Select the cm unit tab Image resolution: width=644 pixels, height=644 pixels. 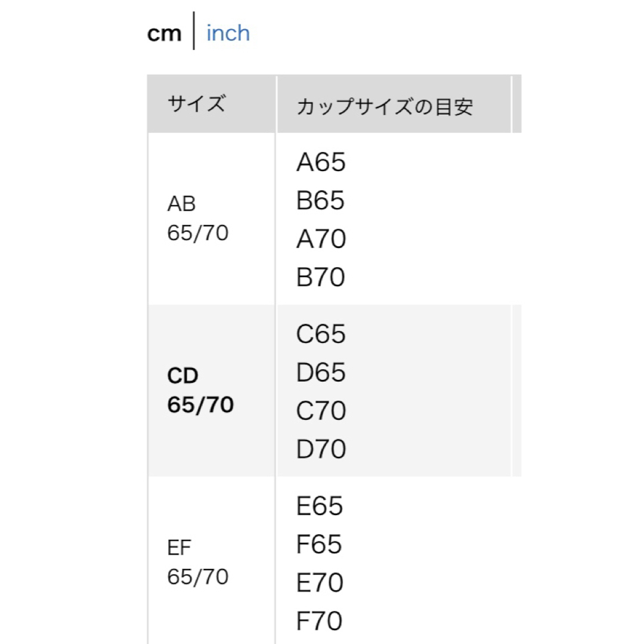point(165,33)
